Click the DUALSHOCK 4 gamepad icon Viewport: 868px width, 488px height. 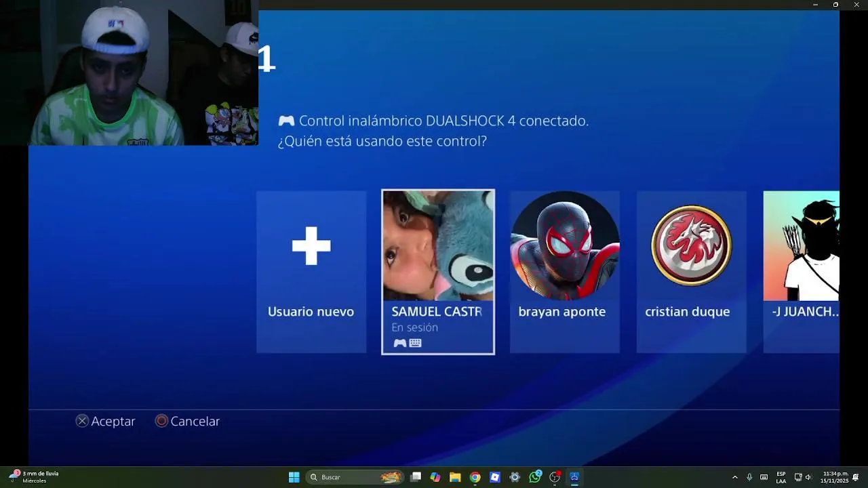click(x=286, y=121)
